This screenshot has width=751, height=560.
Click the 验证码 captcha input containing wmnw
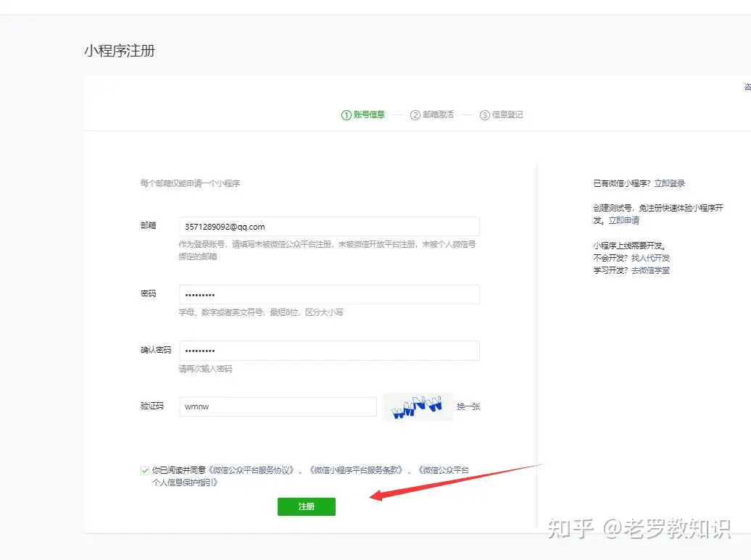(278, 406)
